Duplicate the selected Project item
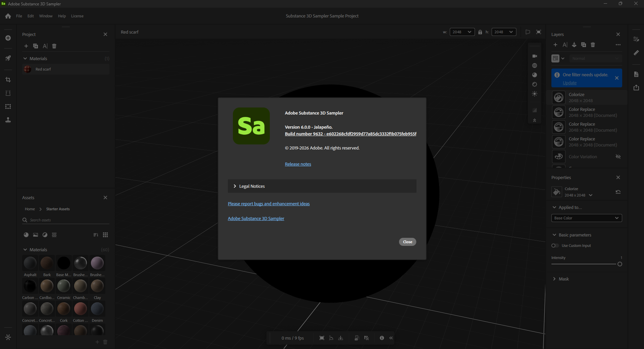Image resolution: width=644 pixels, height=349 pixels. [36, 46]
